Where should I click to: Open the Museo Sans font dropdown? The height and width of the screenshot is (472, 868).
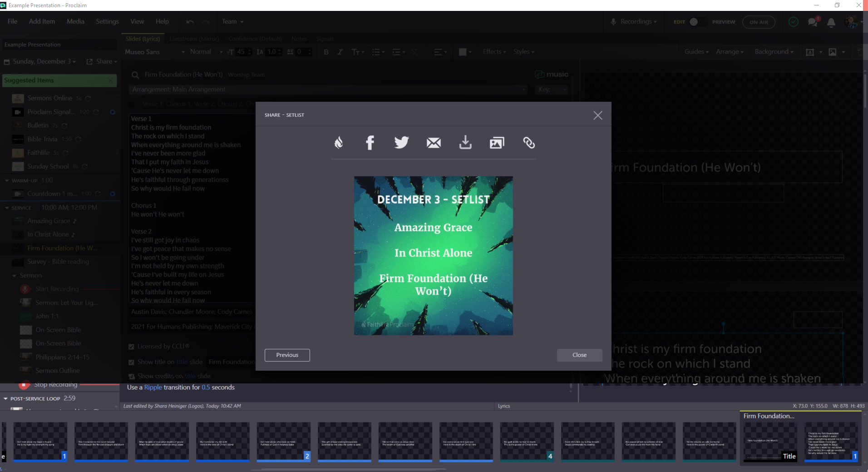154,52
